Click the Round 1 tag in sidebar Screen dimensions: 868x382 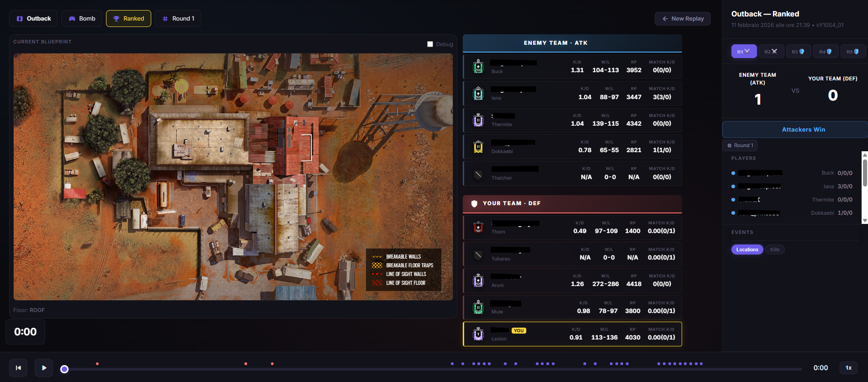[740, 145]
